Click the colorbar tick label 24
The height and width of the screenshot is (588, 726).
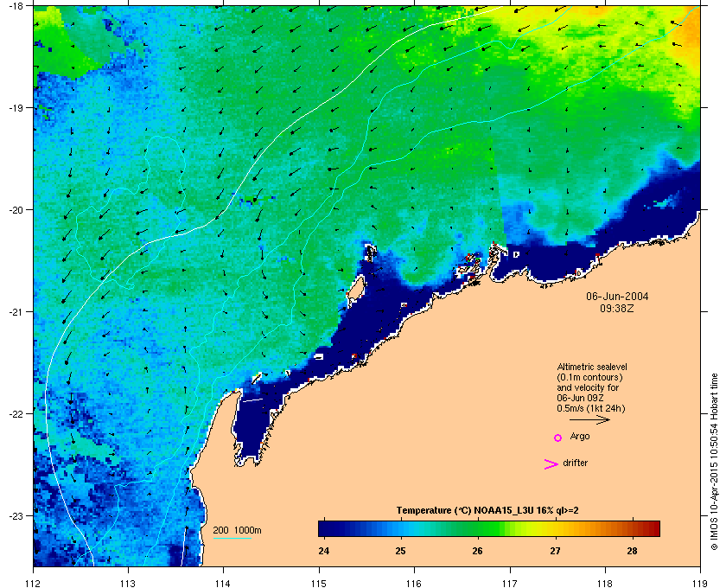[x=323, y=551]
